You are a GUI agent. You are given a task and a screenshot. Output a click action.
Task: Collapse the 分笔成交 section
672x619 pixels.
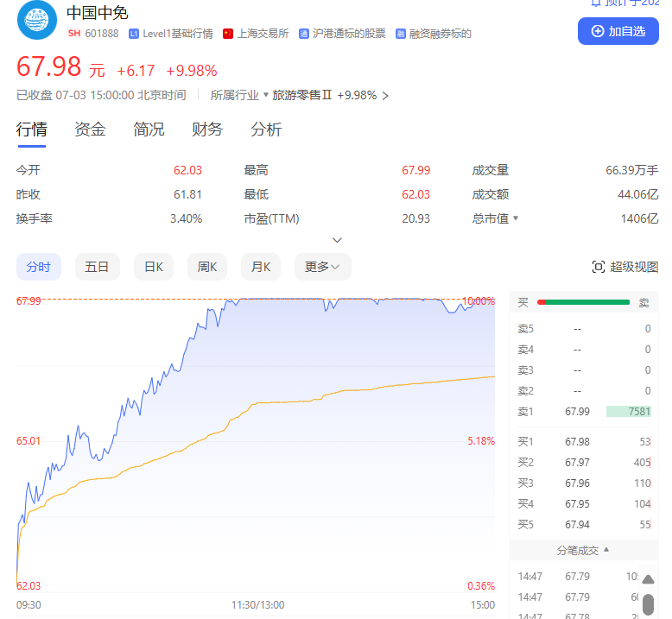click(x=606, y=549)
